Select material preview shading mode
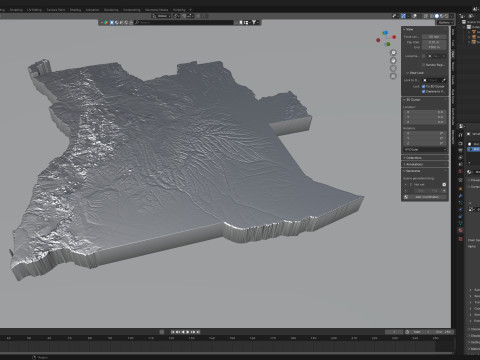Image resolution: width=480 pixels, height=360 pixels. [442, 16]
